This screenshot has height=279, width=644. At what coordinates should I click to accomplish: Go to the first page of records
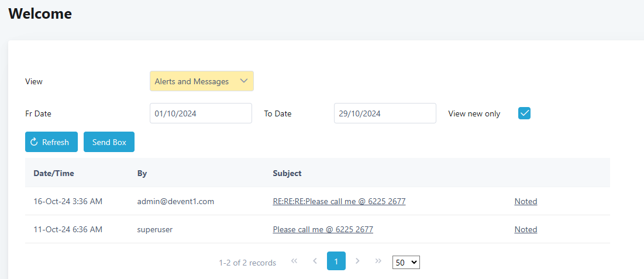coord(294,261)
